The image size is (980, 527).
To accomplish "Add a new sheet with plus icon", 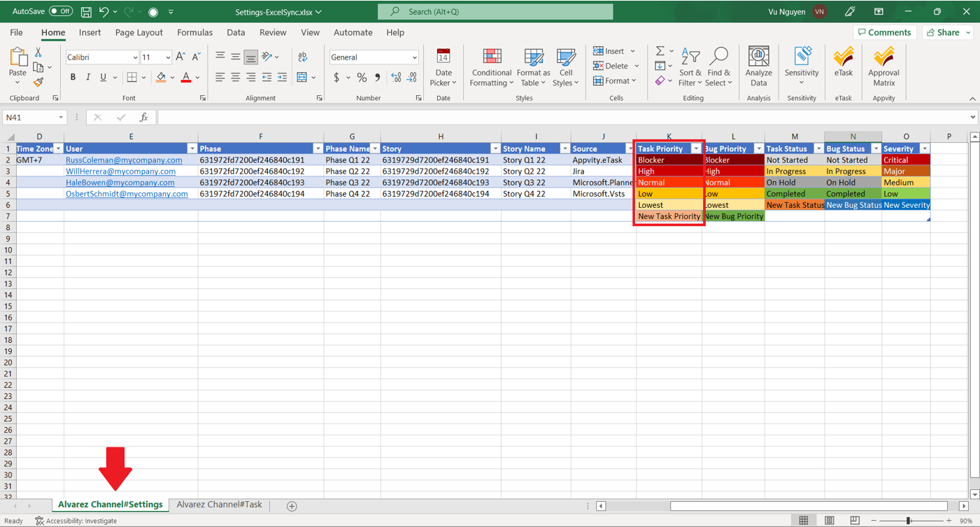I will [292, 506].
